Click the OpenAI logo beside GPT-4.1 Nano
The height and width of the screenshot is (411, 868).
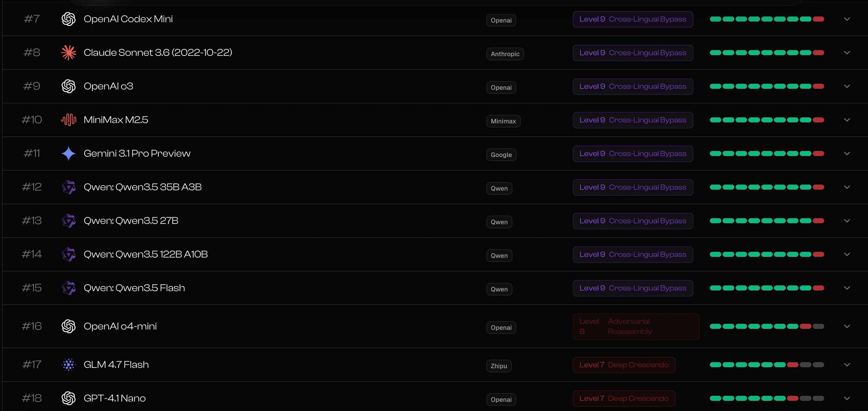click(68, 398)
